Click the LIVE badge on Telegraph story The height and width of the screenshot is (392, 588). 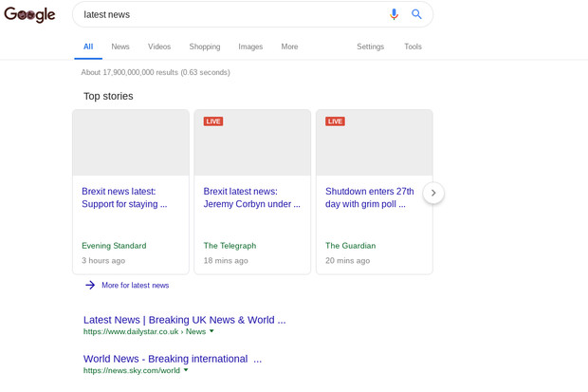coord(213,121)
